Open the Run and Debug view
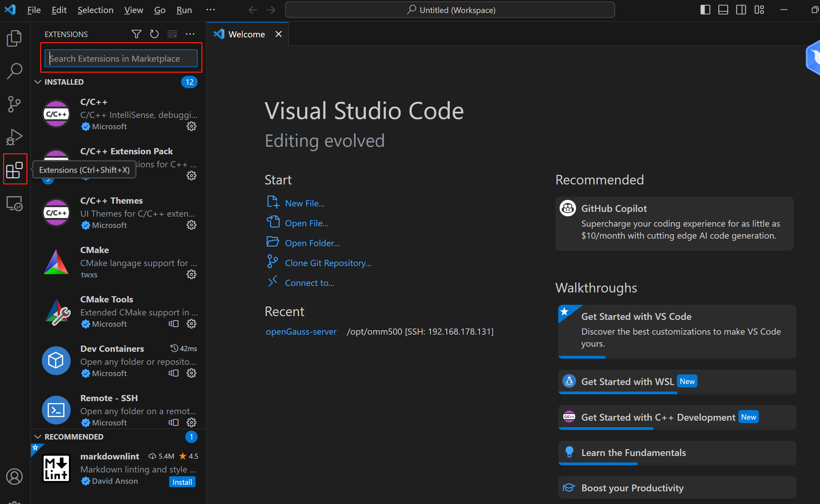 [x=14, y=137]
